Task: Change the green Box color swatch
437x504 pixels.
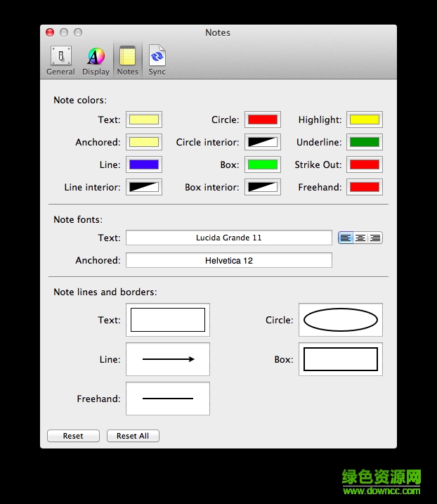Action: tap(263, 164)
